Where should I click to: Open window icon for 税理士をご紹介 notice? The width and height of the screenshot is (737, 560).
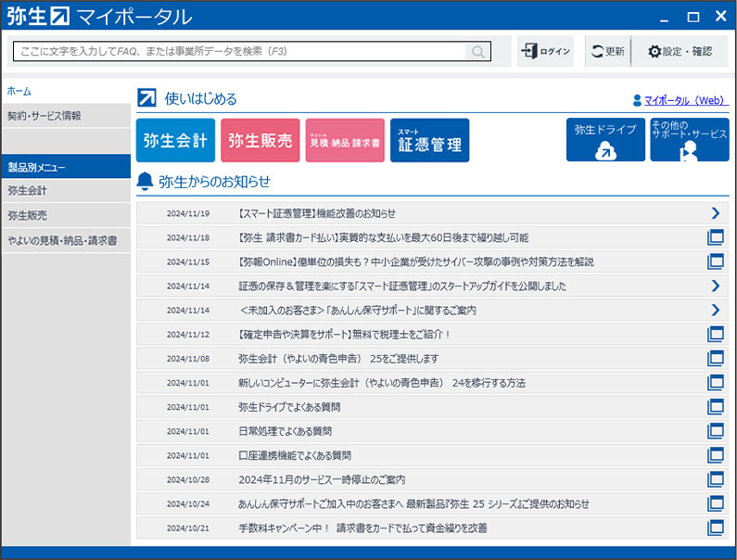pos(716,335)
